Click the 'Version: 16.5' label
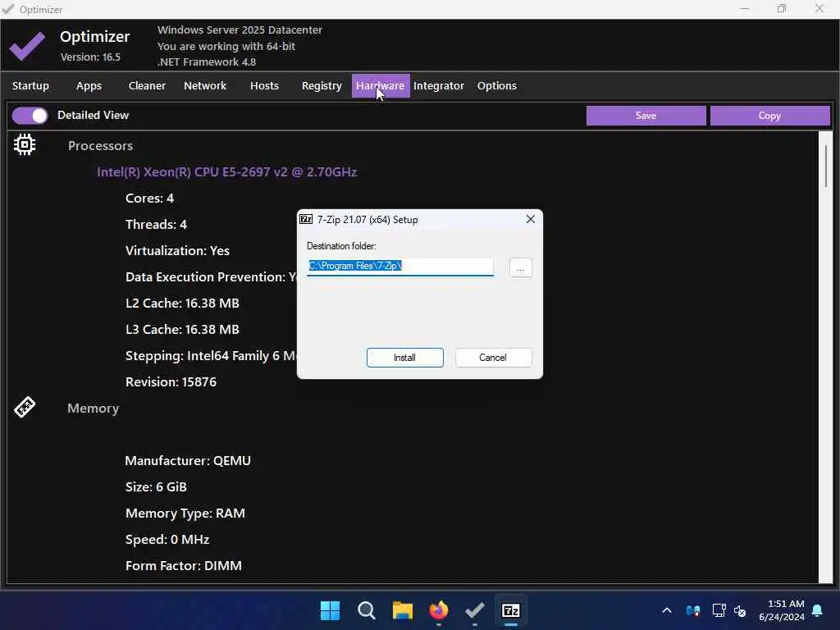The width and height of the screenshot is (840, 630). click(90, 57)
